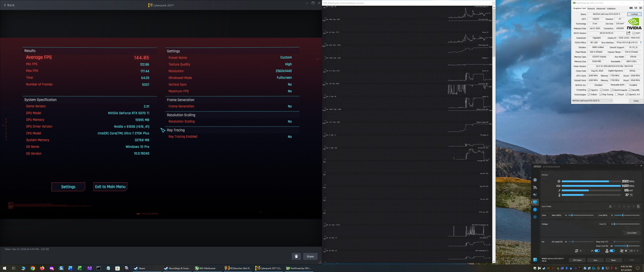Select the Afterburner monitor screen icon
Screen dimensions: 644x272
[x=535, y=202]
